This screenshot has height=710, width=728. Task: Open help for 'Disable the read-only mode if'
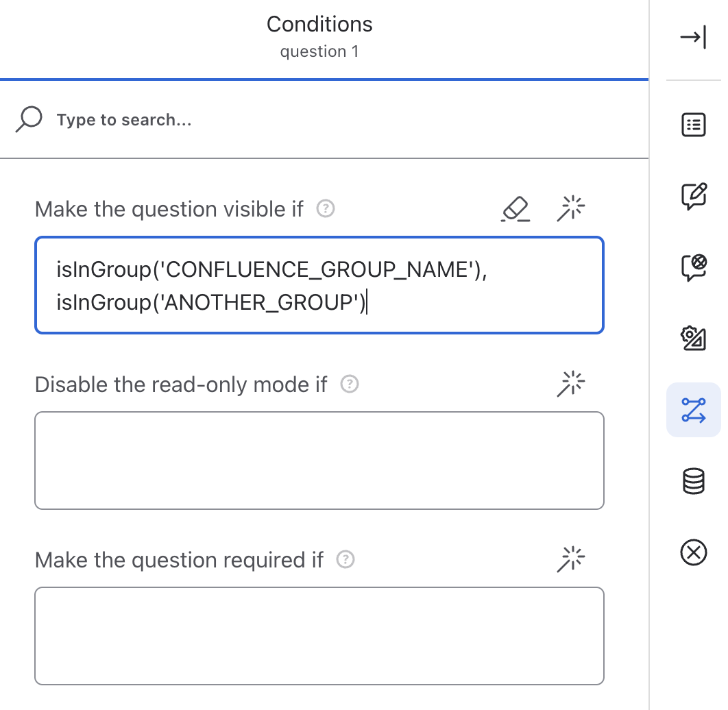350,384
